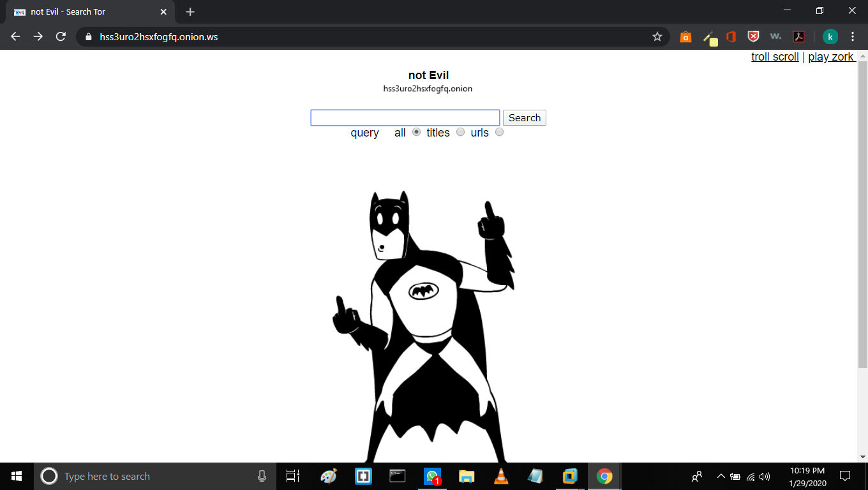Minimize the Chrome window
Image resolution: width=868 pixels, height=490 pixels.
(787, 11)
